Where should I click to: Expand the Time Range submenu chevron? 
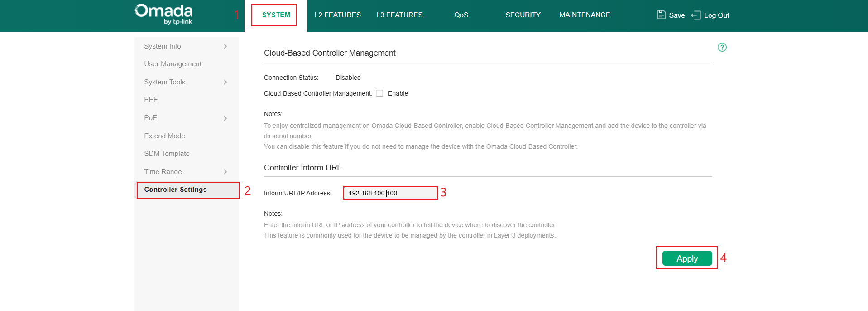coord(225,172)
